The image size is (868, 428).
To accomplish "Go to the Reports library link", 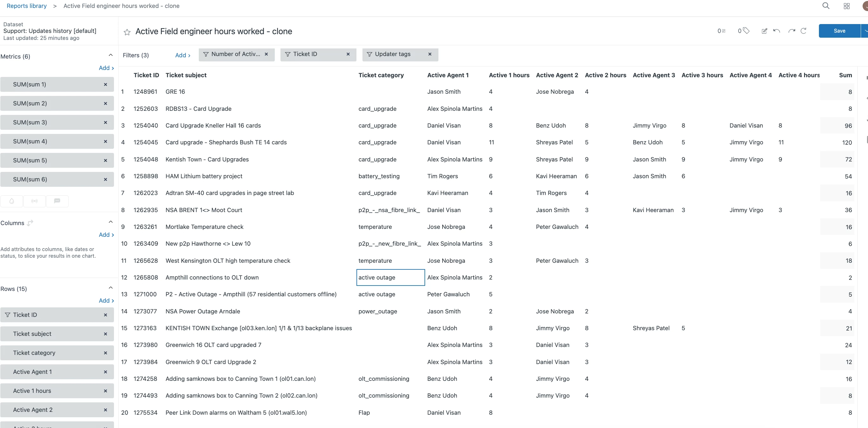I will click(x=27, y=6).
